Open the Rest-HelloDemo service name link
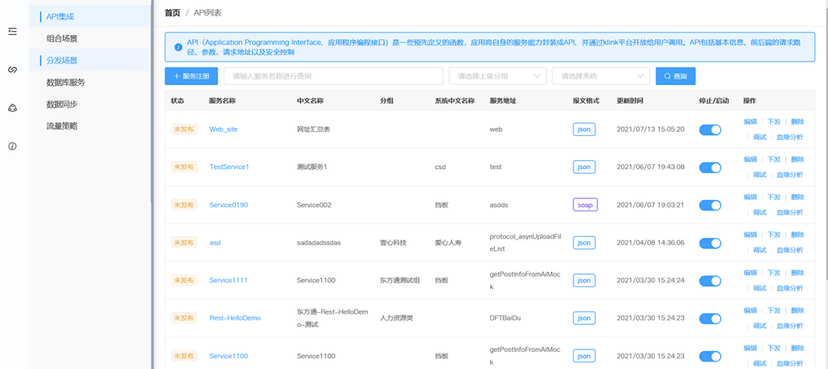The width and height of the screenshot is (828, 369). point(235,318)
